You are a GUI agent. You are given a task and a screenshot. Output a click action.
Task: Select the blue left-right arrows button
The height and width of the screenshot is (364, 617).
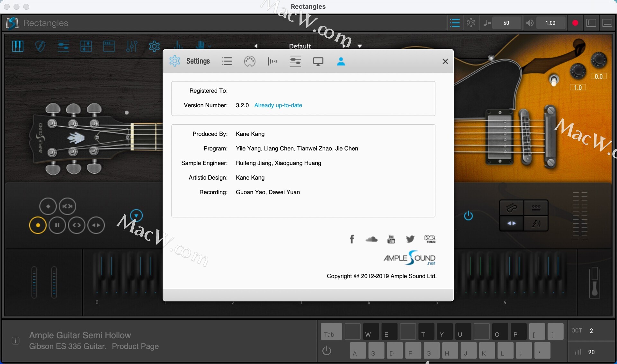click(x=512, y=223)
